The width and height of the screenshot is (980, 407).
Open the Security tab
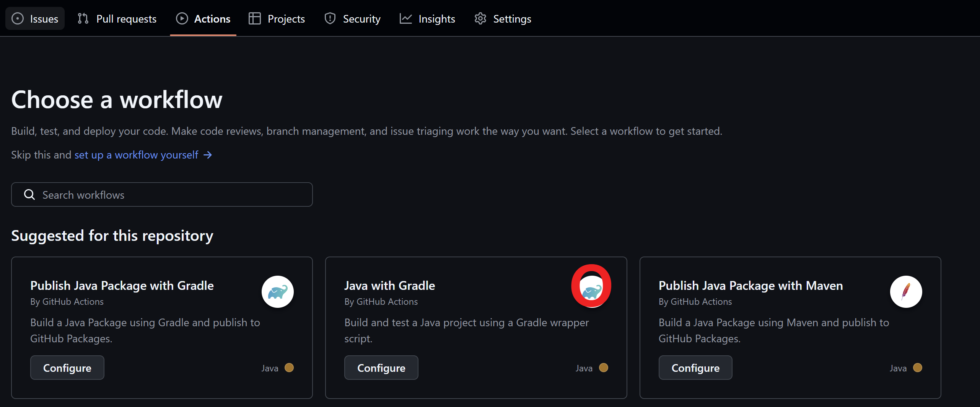tap(352, 18)
